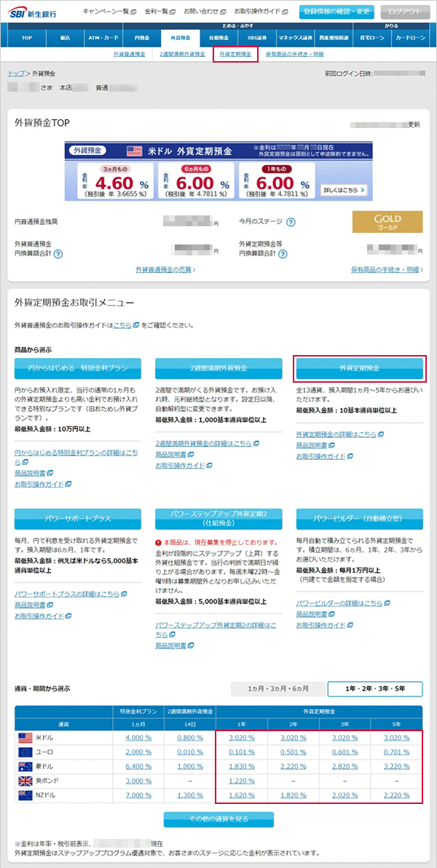Click the トップ breadcrumb link
Screen dimensions: 437x868
(x=16, y=73)
